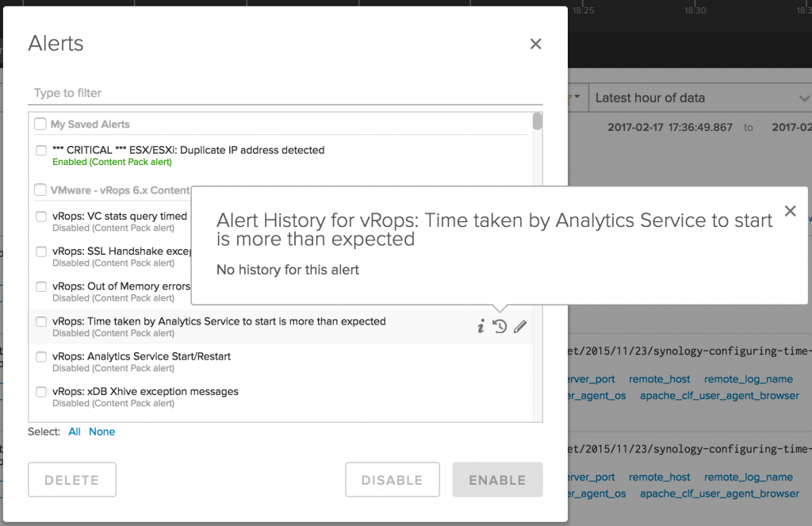The image size is (812, 526).
Task: Check the My Saved Alerts checkbox
Action: click(x=39, y=124)
